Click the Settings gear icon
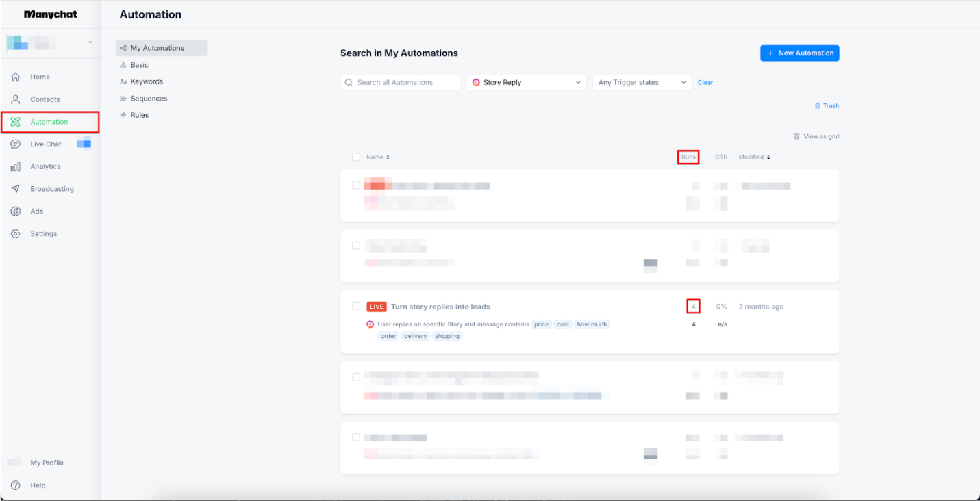 pos(15,234)
